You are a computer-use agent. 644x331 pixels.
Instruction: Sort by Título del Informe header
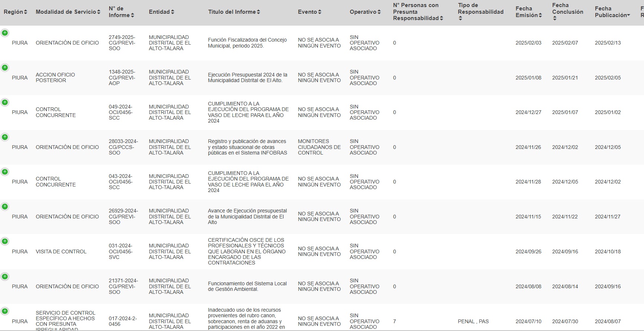234,12
